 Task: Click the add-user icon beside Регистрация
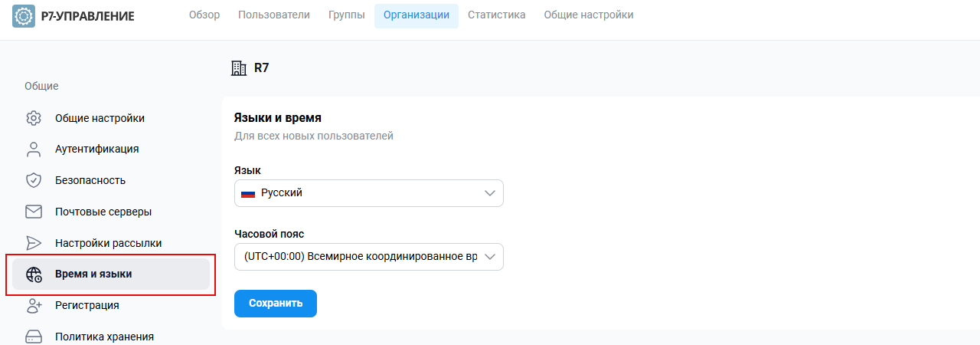click(34, 305)
